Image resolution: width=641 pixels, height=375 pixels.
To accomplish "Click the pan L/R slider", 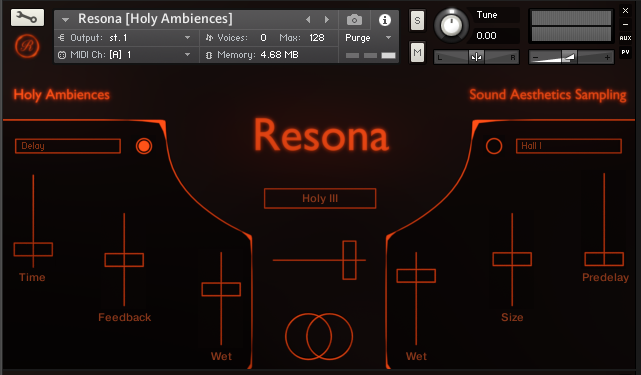I will click(x=476, y=57).
